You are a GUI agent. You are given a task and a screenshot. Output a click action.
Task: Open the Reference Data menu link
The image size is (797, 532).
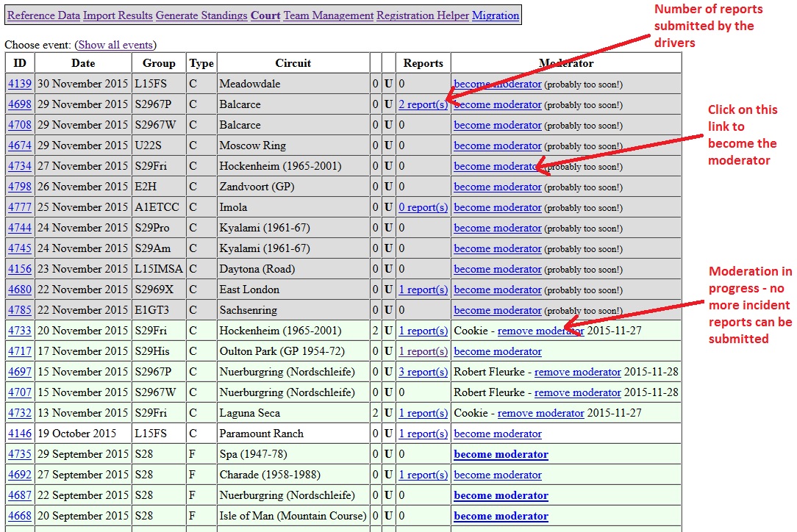click(x=43, y=15)
